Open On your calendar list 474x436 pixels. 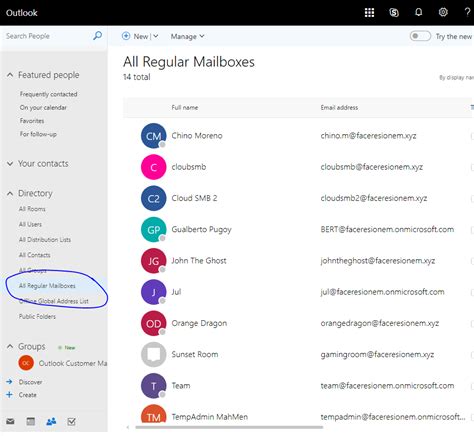click(43, 107)
